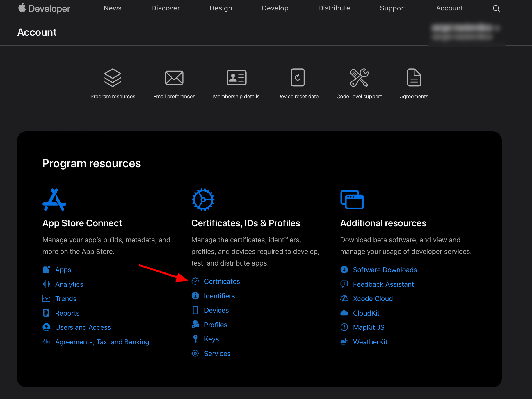The image size is (532, 399).
Task: Click the icon beside Apps
Action: coord(46,270)
